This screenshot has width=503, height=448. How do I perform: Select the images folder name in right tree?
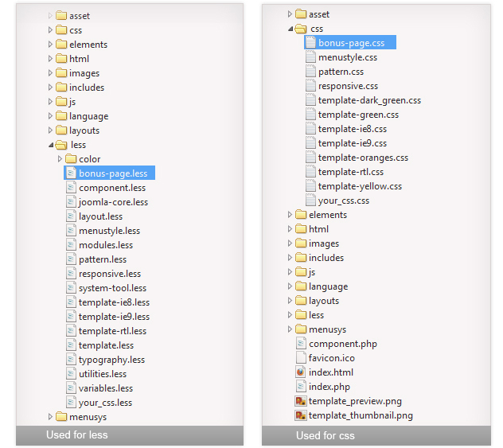[x=324, y=243]
